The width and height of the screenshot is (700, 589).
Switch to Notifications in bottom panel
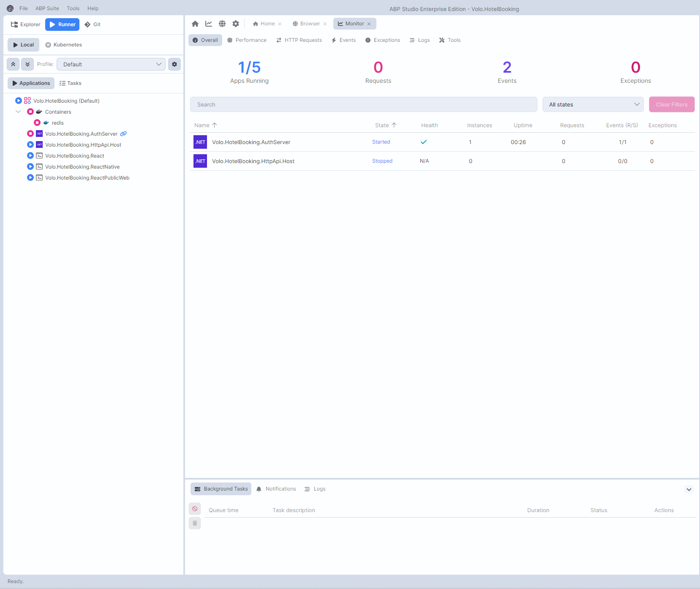coord(276,489)
